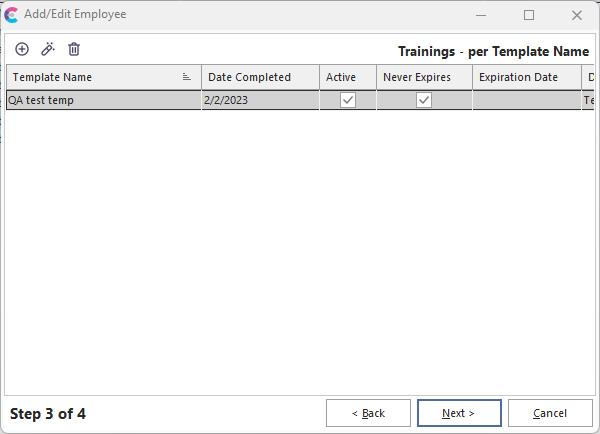Click the 2/2/2023 date completed cell

click(259, 100)
